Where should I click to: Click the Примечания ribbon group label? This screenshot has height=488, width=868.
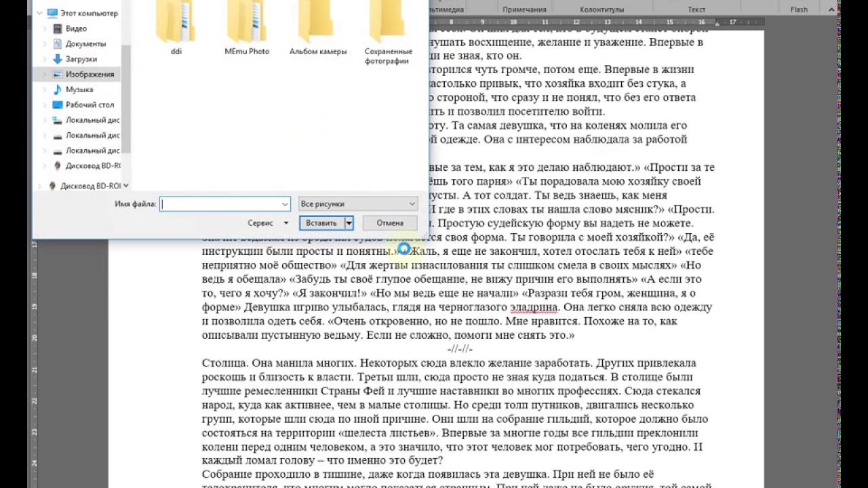pos(524,9)
